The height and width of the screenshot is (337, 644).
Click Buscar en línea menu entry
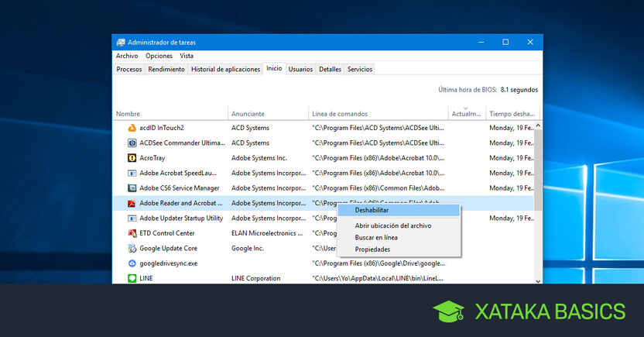pyautogui.click(x=376, y=237)
